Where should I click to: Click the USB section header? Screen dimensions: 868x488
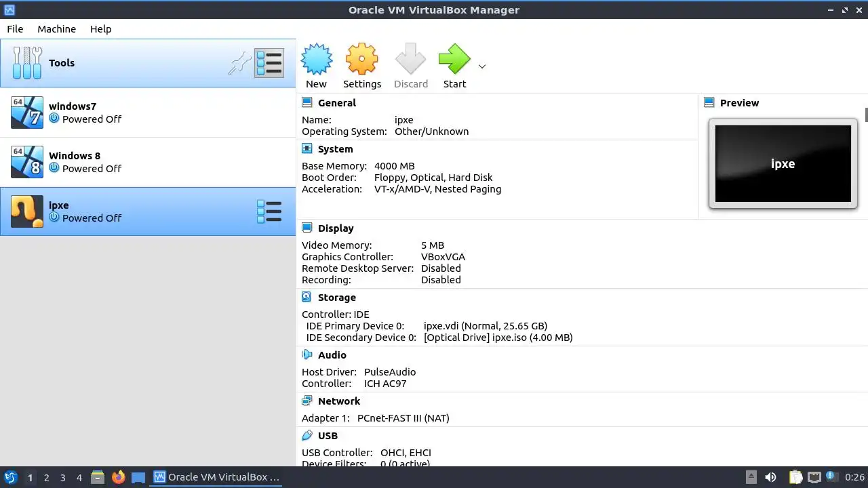click(x=328, y=436)
